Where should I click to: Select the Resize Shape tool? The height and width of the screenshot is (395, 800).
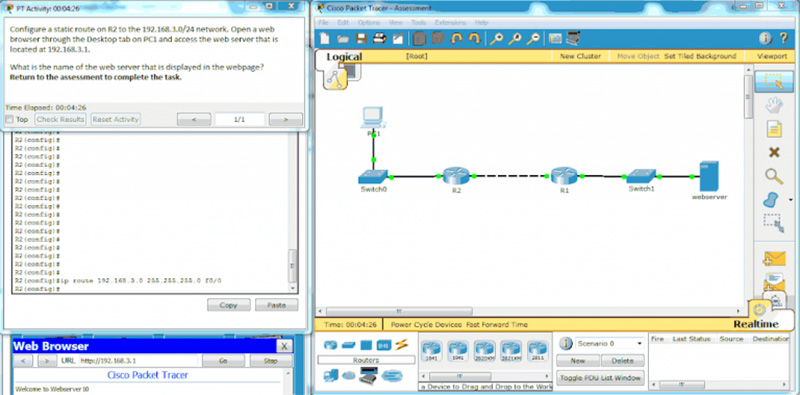pyautogui.click(x=773, y=224)
